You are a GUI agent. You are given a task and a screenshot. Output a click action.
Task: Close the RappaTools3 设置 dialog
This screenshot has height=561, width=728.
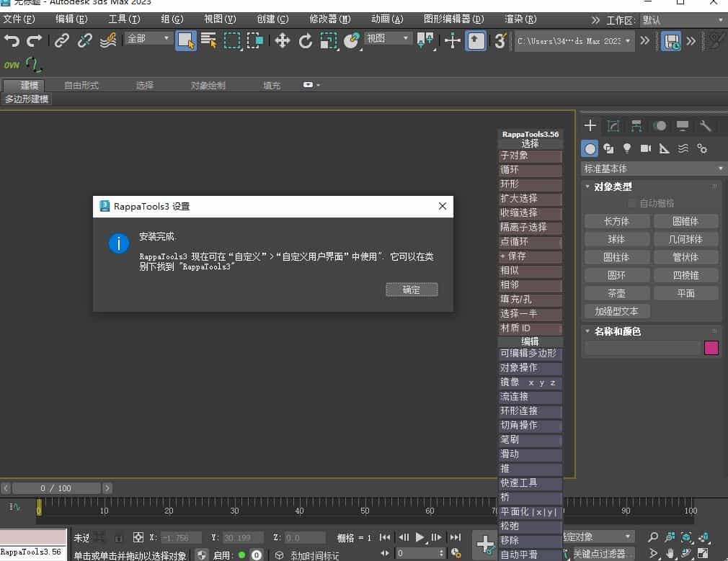(443, 206)
